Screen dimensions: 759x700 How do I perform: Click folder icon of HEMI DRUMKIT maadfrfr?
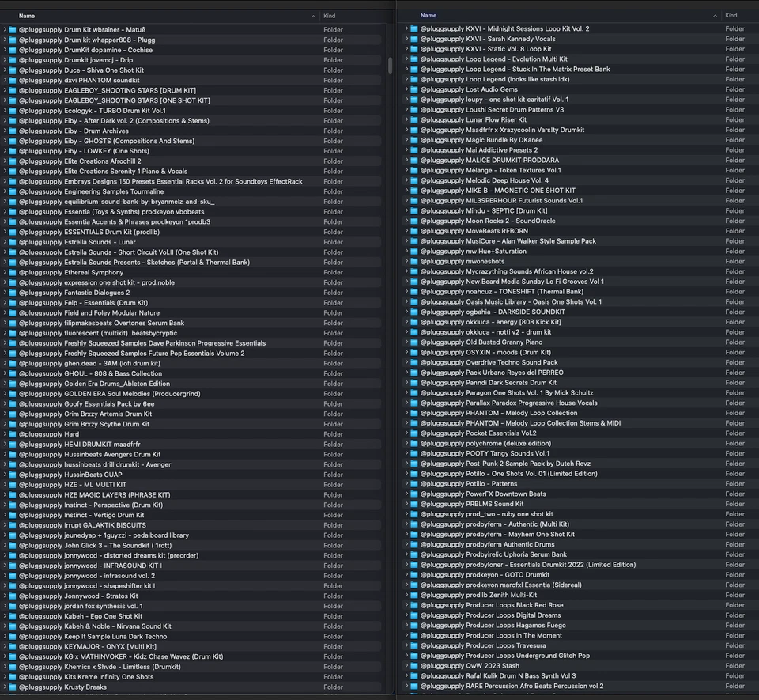click(13, 445)
